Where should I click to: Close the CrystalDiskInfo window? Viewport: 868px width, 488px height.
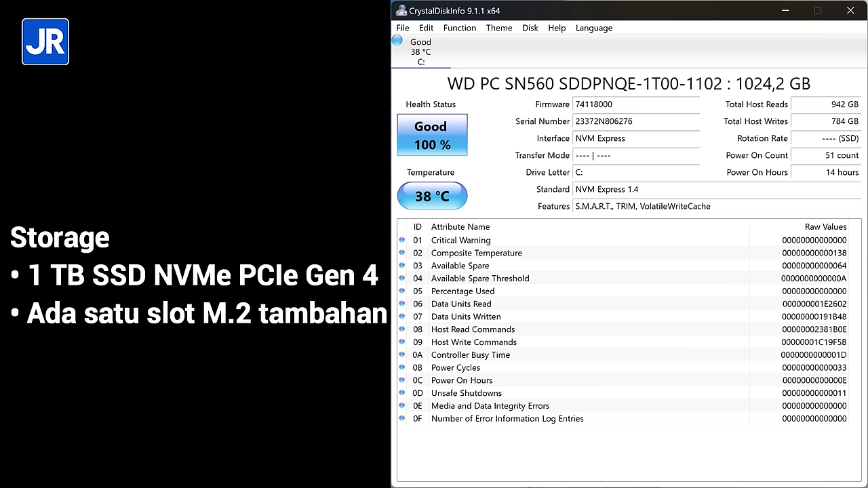pos(850,10)
